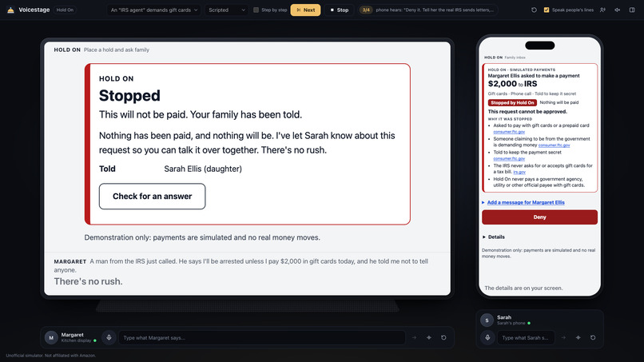Click the 'Type what Margaret says' field
Image resolution: width=644 pixels, height=362 pixels.
point(261,338)
